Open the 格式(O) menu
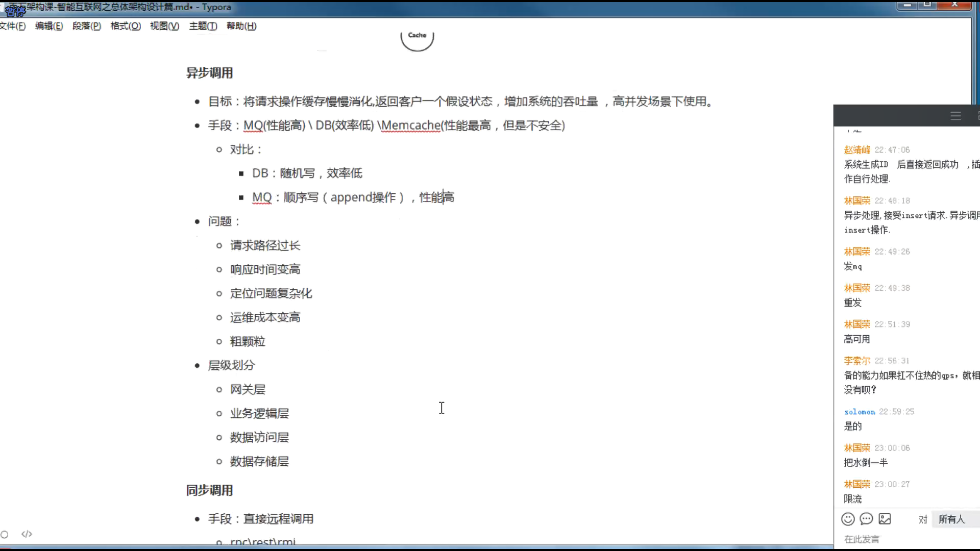 point(126,26)
